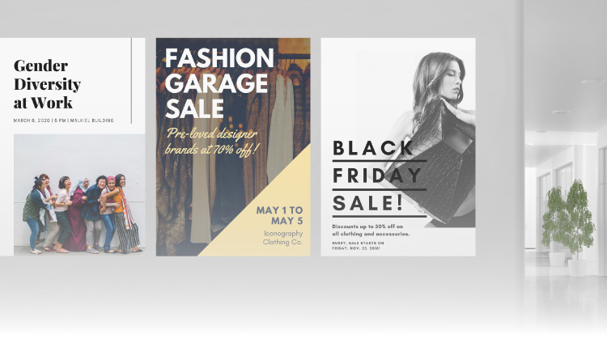The height and width of the screenshot is (364, 607).
Task: Click the Discounts up to 50% off text
Action: (x=371, y=231)
